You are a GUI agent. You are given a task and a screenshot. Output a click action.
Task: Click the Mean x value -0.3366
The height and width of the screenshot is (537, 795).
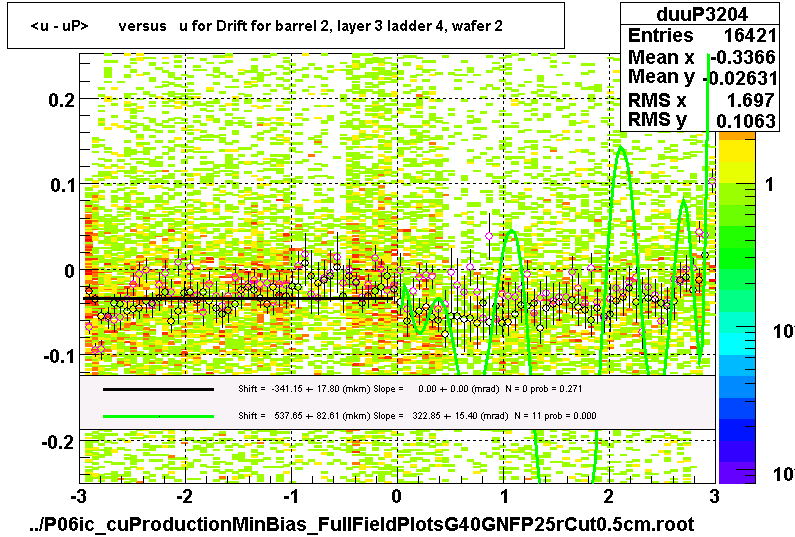coord(743,57)
